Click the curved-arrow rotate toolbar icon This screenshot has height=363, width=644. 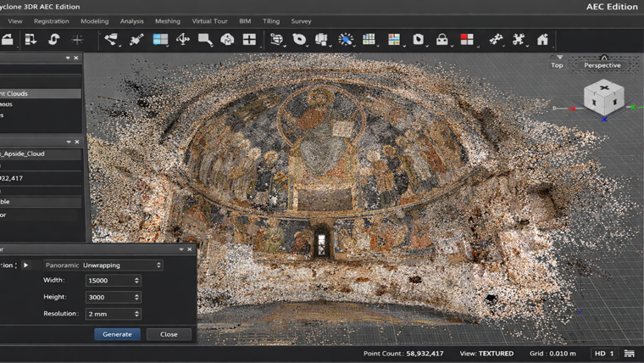(x=53, y=40)
